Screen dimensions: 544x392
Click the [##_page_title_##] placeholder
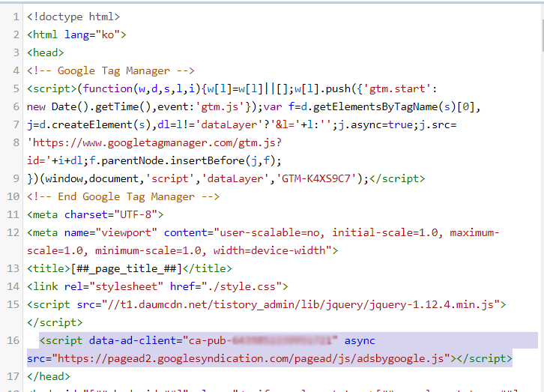127,269
